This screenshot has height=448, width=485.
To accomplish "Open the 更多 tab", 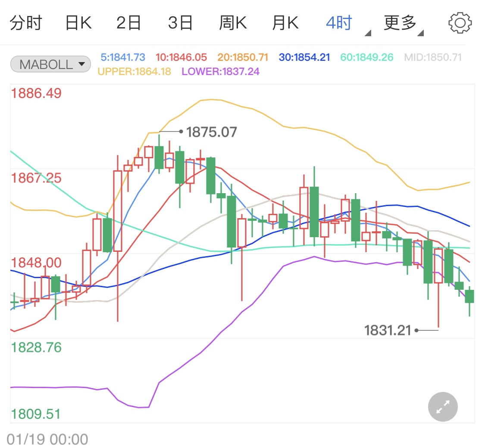I will coord(400,23).
